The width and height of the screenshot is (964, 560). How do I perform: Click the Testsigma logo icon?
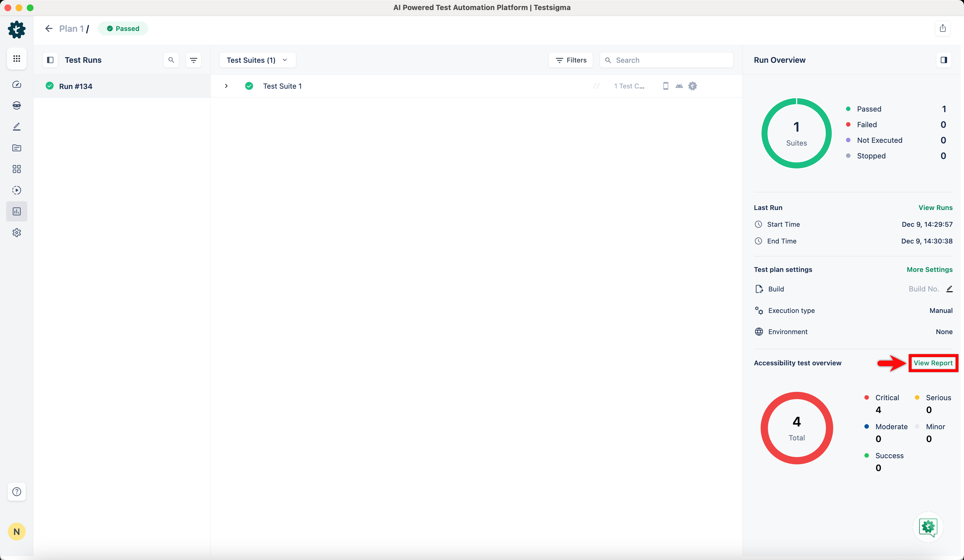click(16, 30)
